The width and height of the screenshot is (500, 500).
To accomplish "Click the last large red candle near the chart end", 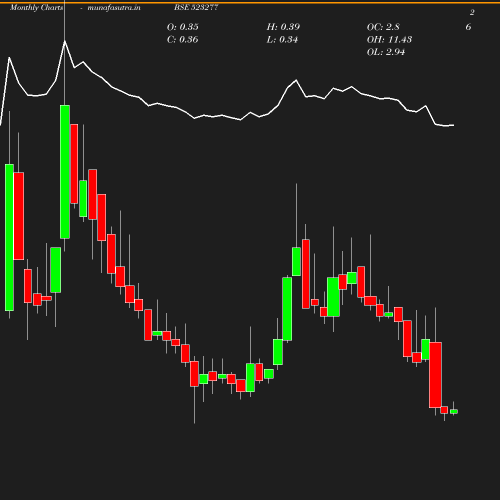I will click(x=435, y=375).
